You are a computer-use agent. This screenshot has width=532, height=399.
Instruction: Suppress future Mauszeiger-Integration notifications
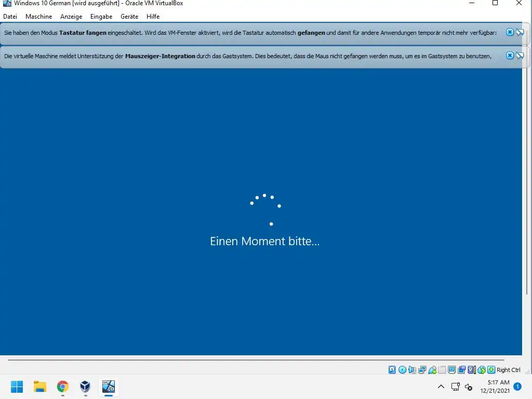(x=520, y=55)
